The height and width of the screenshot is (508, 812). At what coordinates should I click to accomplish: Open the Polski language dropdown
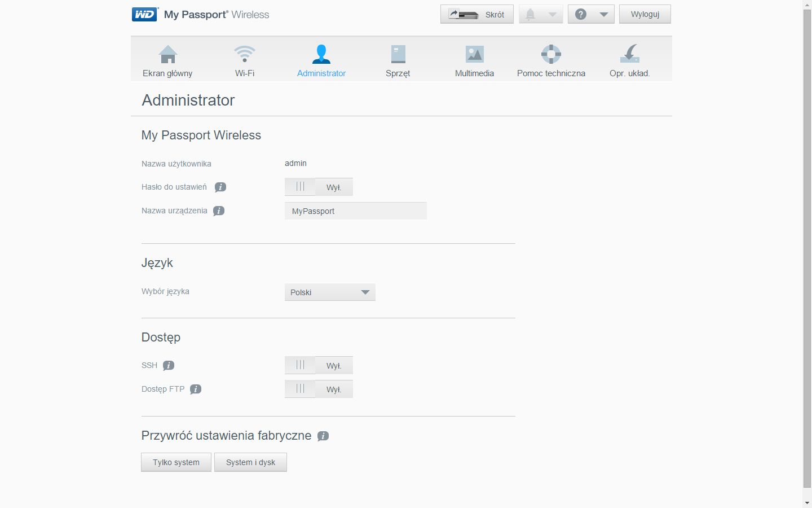330,292
